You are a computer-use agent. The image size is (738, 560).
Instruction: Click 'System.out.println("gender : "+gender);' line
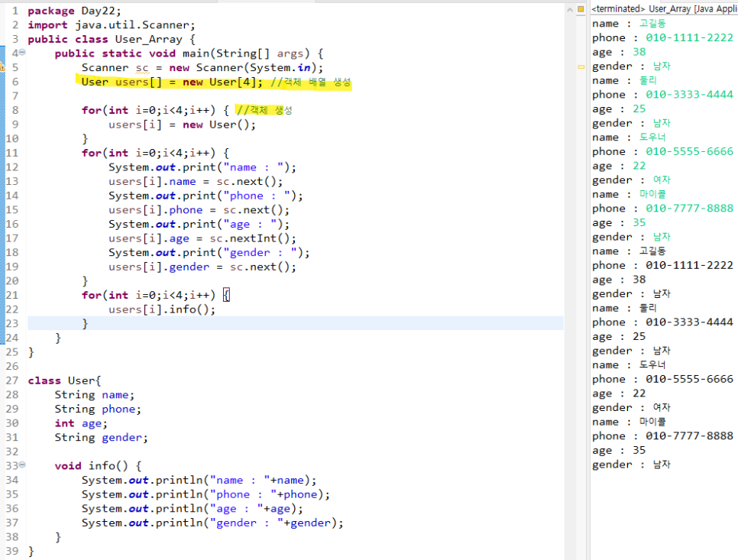point(212,523)
